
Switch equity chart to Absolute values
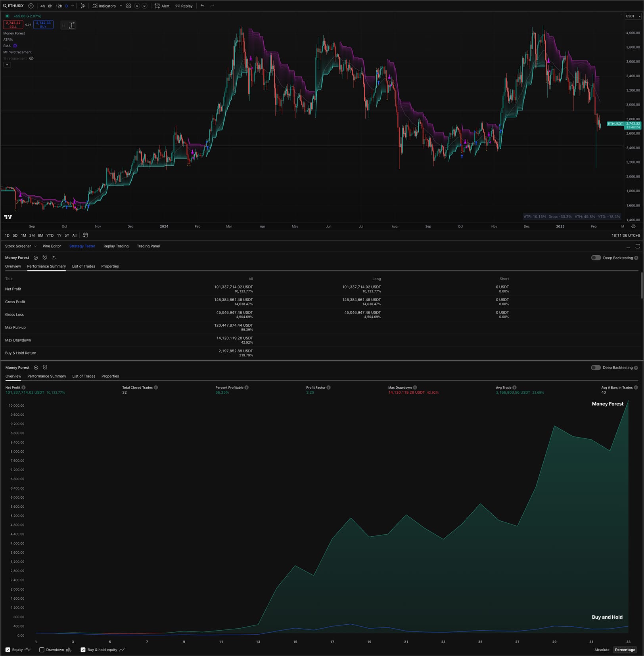coord(602,650)
